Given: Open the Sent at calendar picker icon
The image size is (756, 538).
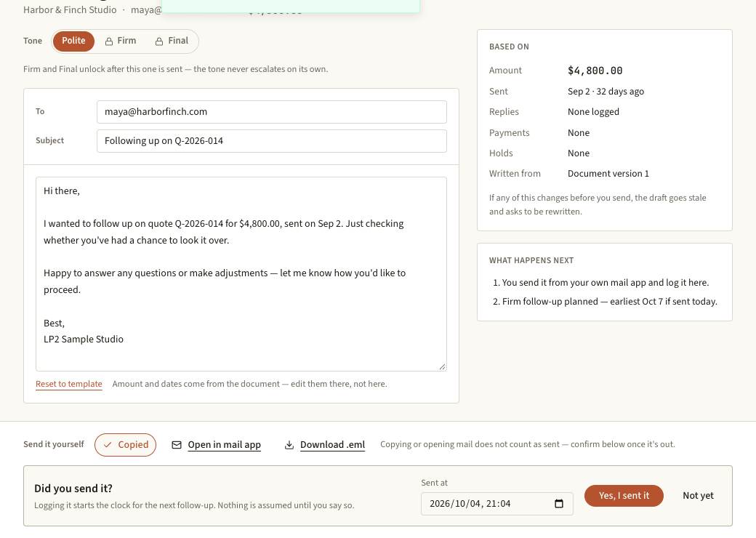Looking at the screenshot, I should tap(559, 504).
